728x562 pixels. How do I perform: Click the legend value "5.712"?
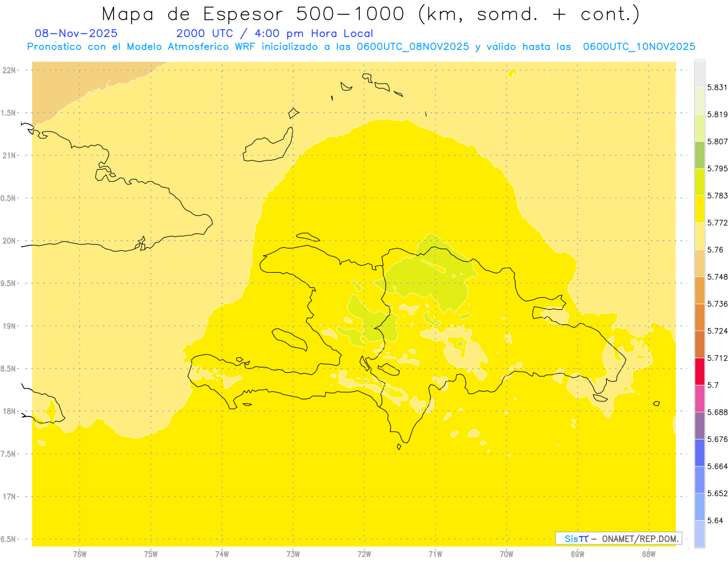tap(717, 358)
